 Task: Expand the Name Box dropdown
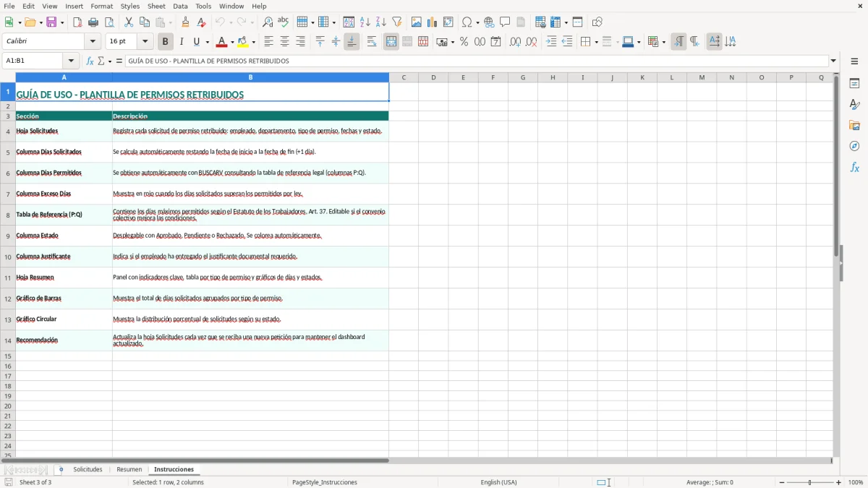point(71,61)
